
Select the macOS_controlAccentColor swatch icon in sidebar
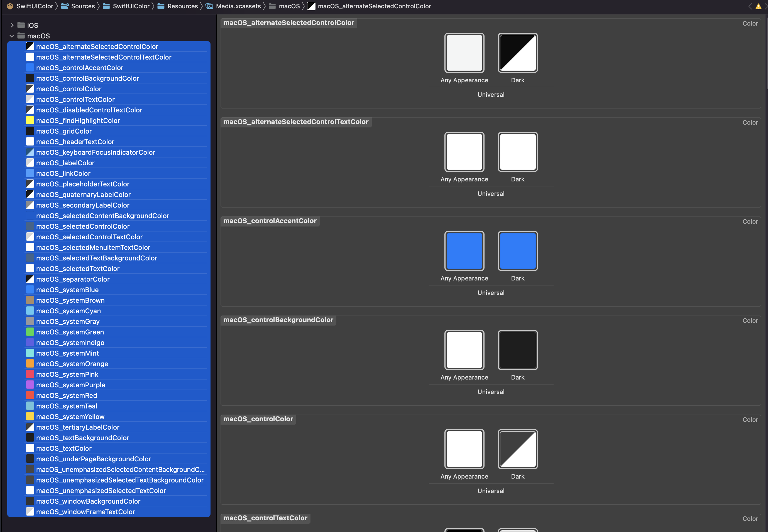pyautogui.click(x=30, y=67)
